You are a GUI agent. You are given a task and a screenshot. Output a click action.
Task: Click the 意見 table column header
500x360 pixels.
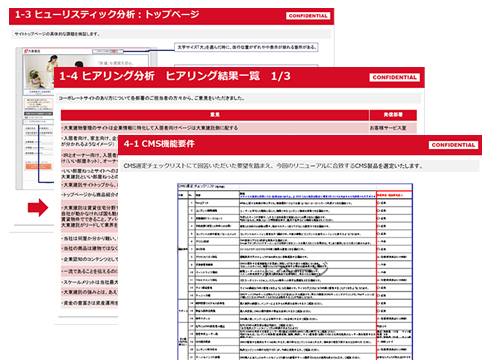[215, 115]
